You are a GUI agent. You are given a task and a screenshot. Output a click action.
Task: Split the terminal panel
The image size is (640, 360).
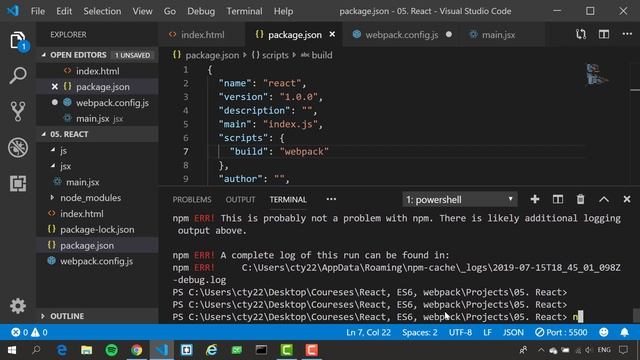[x=558, y=199]
